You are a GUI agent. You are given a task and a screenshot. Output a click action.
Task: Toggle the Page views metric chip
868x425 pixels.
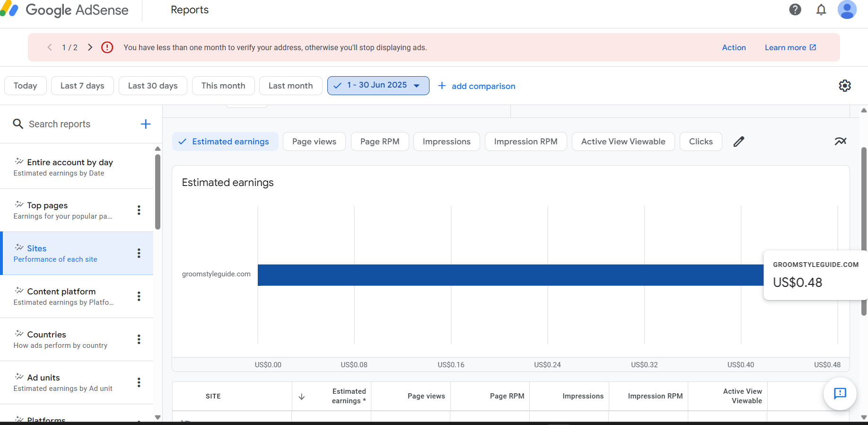click(x=314, y=142)
